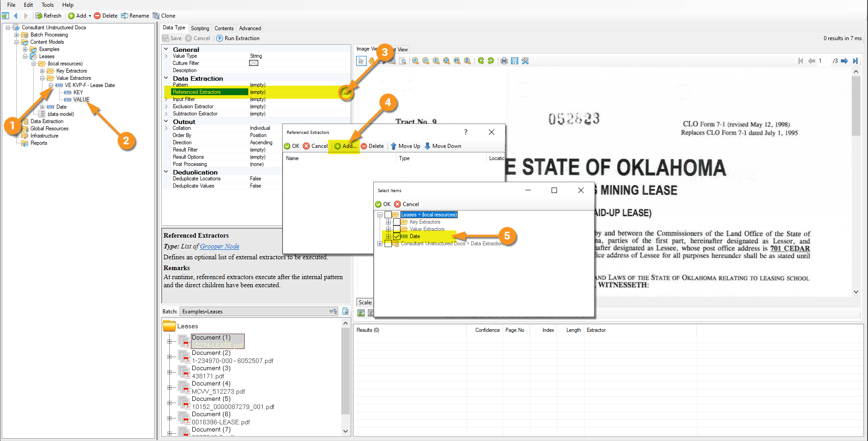Open the Tools menu
868x441 pixels.
tap(47, 5)
